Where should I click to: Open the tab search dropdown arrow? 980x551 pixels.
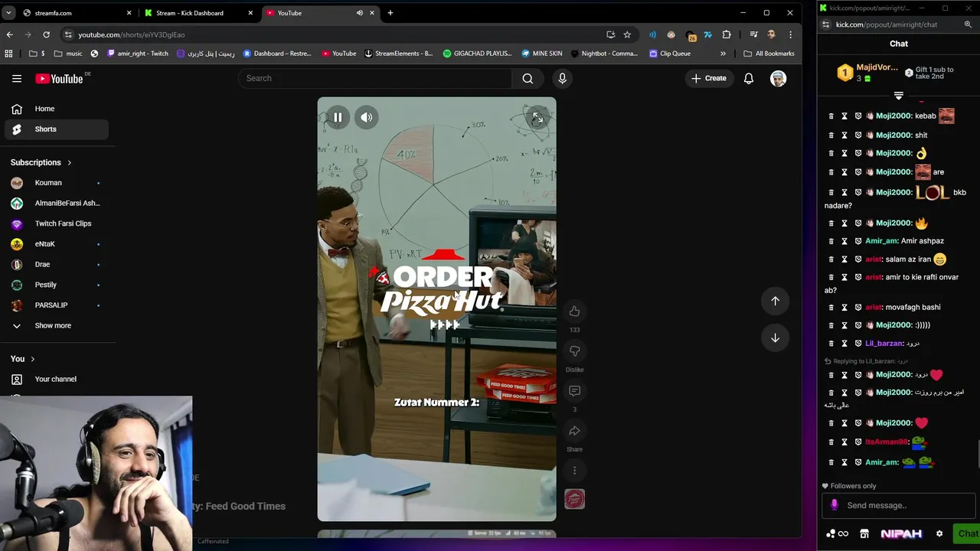click(8, 13)
